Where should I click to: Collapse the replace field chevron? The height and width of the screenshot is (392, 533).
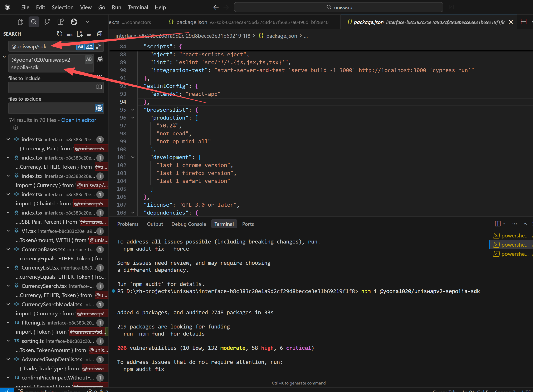click(4, 57)
